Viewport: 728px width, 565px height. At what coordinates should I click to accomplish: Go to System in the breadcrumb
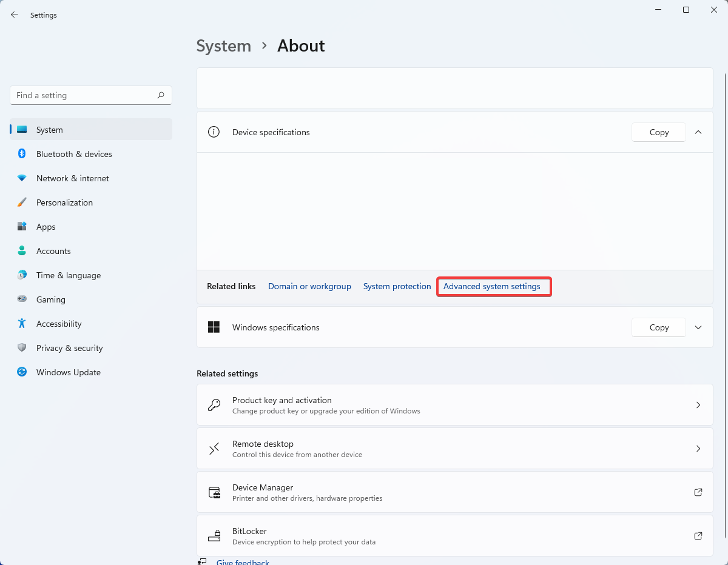point(224,46)
